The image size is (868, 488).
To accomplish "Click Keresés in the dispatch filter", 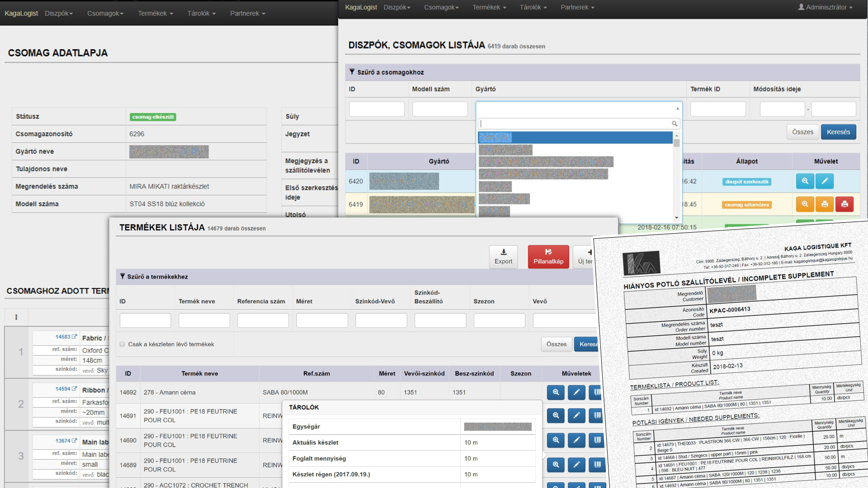I will [x=838, y=132].
